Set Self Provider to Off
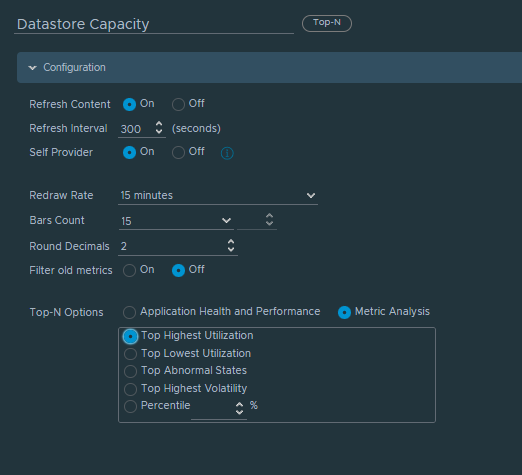522x475 pixels. coord(178,153)
